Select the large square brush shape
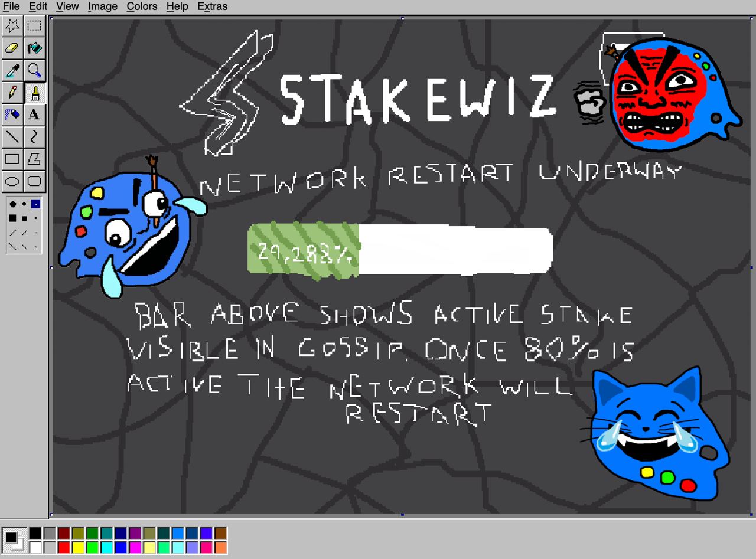Image resolution: width=756 pixels, height=559 pixels. pos(12,218)
